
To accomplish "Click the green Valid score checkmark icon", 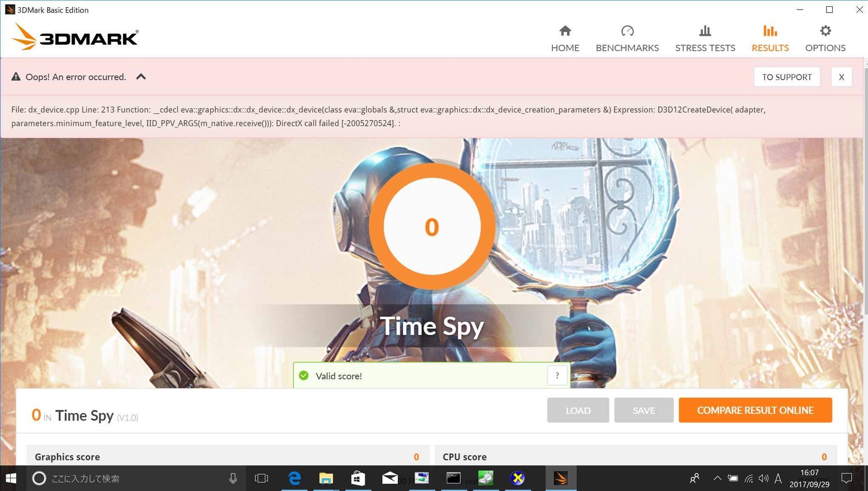I will pyautogui.click(x=304, y=376).
